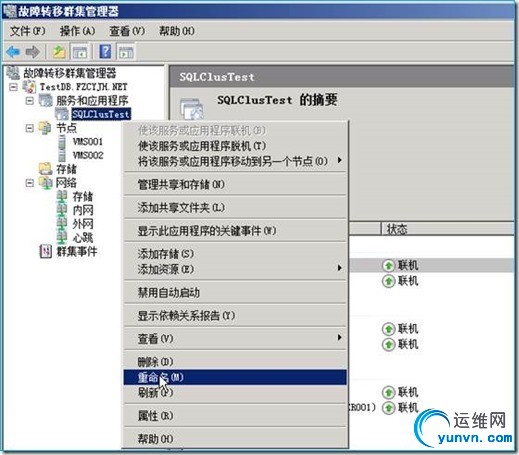519x455 pixels.
Task: Click the SQLClusTest summary icon
Action: tap(192, 109)
